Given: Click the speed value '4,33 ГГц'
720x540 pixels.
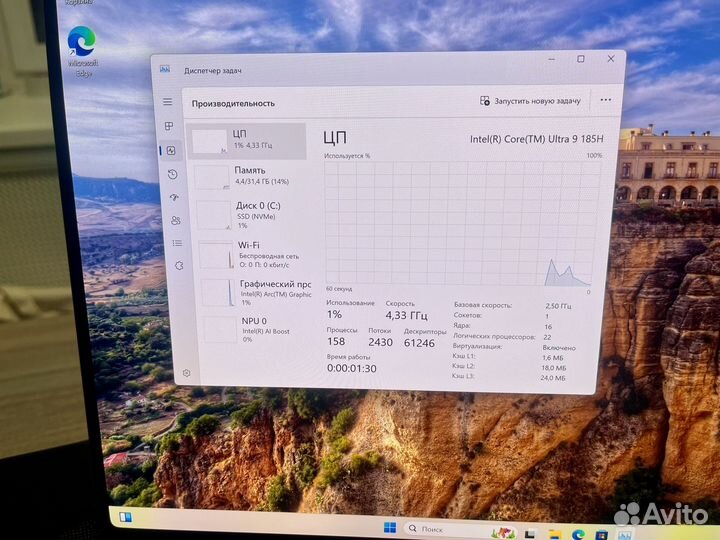Looking at the screenshot, I should (406, 315).
